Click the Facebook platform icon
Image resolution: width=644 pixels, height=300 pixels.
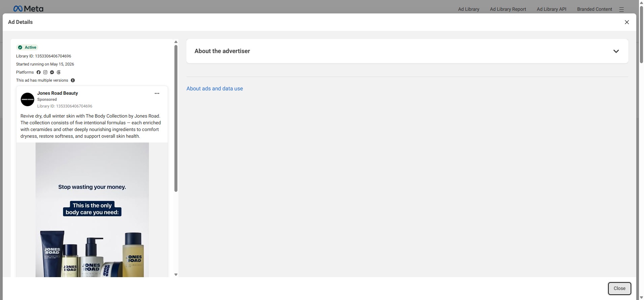pyautogui.click(x=39, y=72)
